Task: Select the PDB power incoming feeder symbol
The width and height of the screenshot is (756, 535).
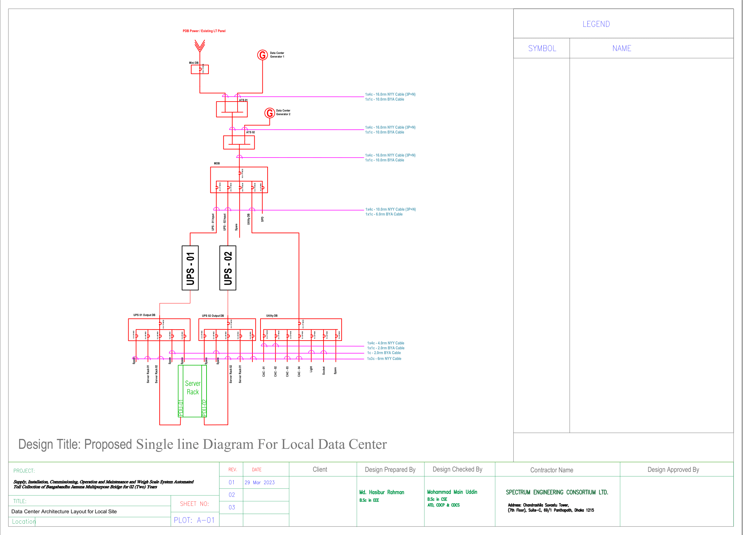Action: pos(200,46)
